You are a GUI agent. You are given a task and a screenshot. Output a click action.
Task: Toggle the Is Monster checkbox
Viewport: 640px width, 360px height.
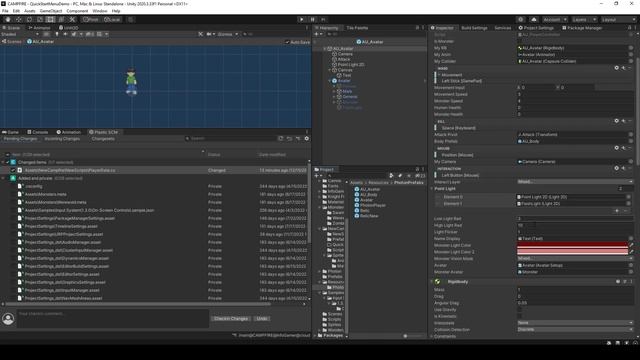(520, 41)
